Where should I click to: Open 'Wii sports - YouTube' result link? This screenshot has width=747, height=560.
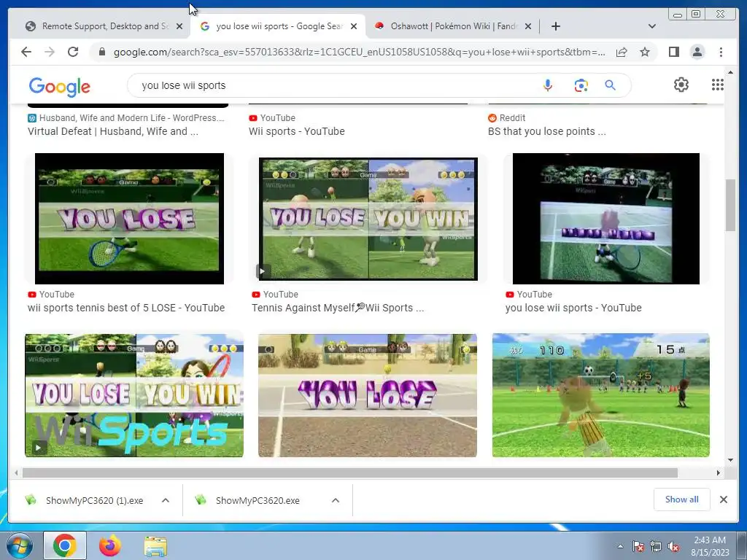(x=296, y=131)
